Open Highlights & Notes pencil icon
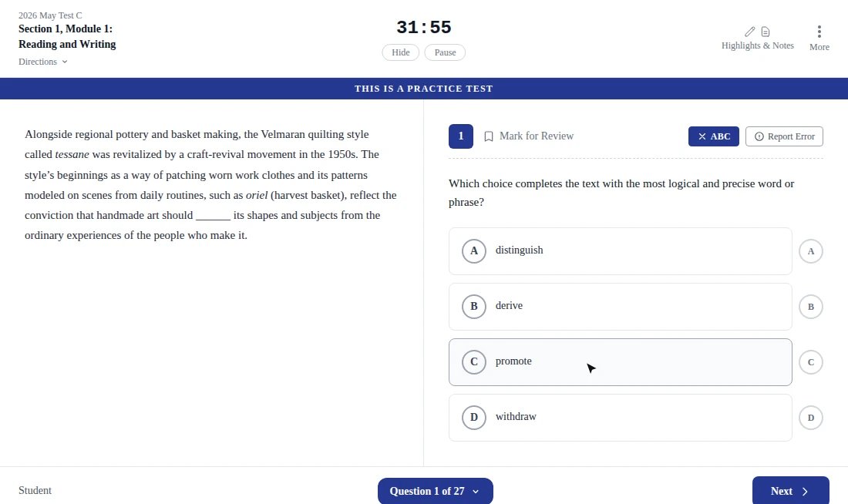The width and height of the screenshot is (848, 504). 749,32
